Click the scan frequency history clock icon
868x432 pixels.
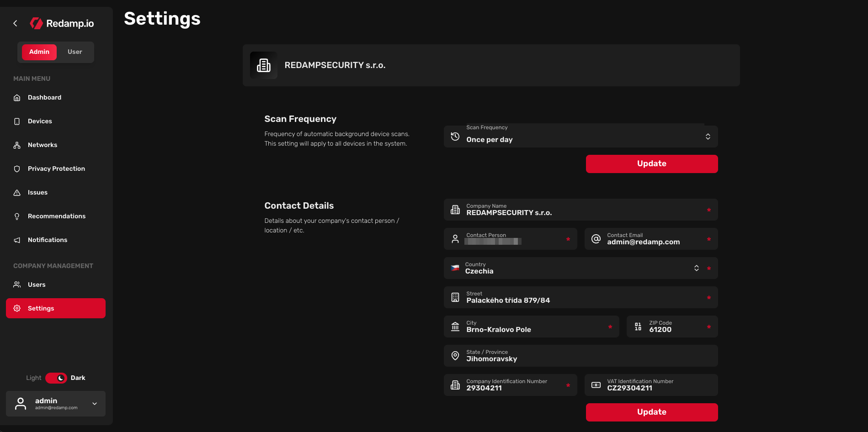click(x=455, y=137)
